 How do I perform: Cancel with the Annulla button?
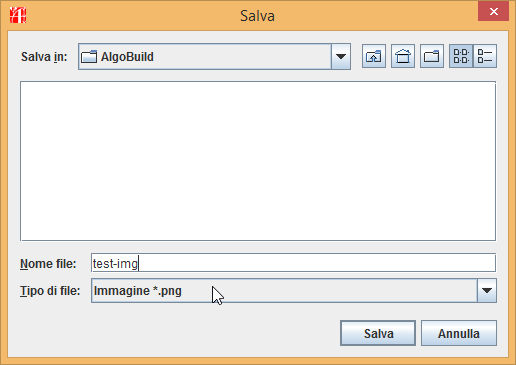(x=459, y=333)
